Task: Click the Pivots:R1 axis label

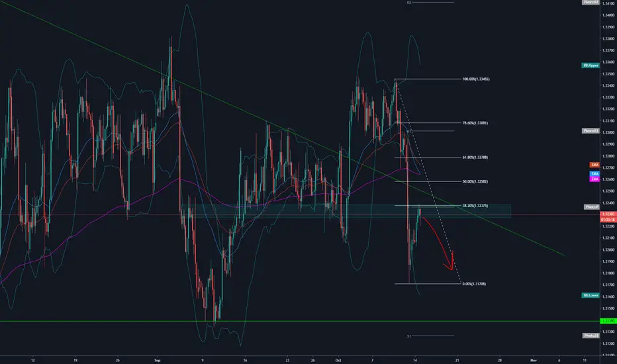Action: click(x=591, y=130)
